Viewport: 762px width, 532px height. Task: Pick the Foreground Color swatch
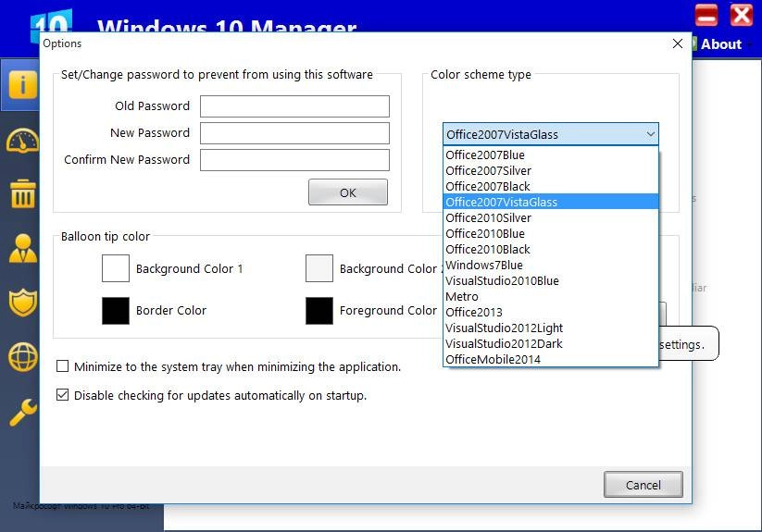coord(319,311)
